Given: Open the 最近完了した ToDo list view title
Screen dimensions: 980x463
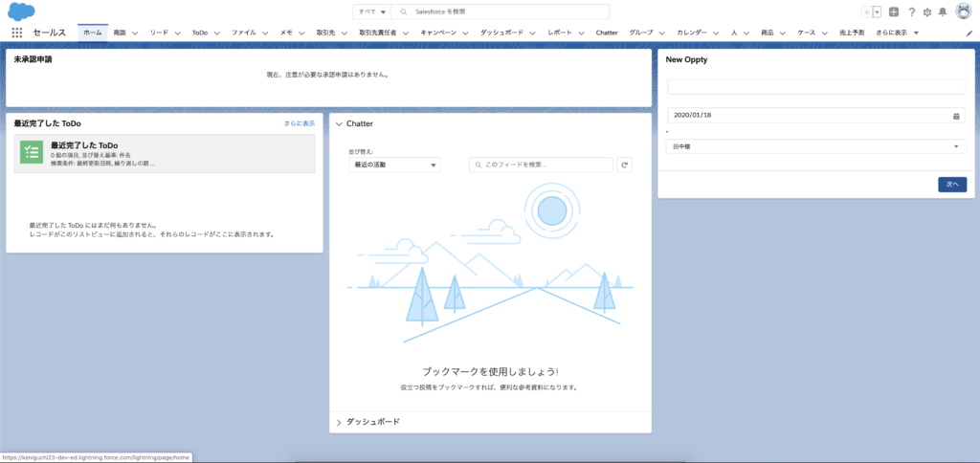Looking at the screenshot, I should pyautogui.click(x=84, y=145).
